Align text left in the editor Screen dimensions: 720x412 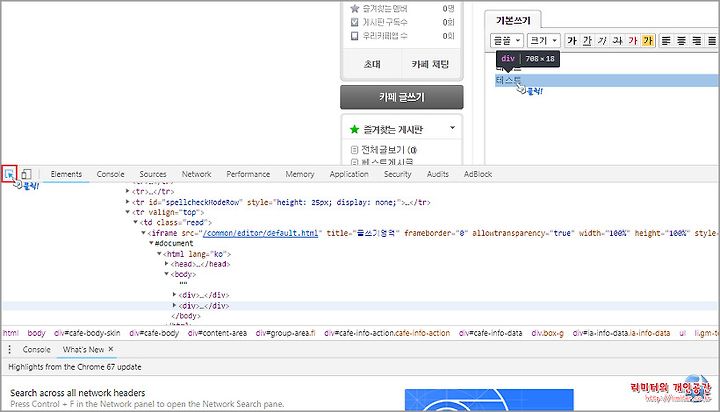(666, 40)
